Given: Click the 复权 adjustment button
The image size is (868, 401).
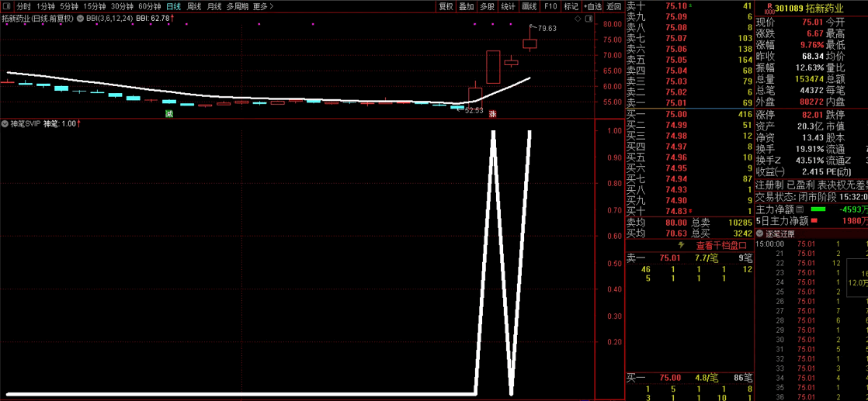Looking at the screenshot, I should click(x=446, y=7).
